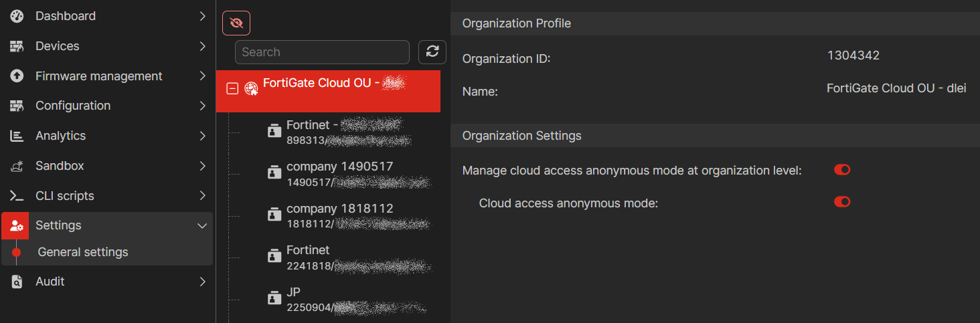Viewport: 980px width, 323px height.
Task: Collapse the FortiGate Cloud OU tree node
Action: pyautogui.click(x=232, y=88)
